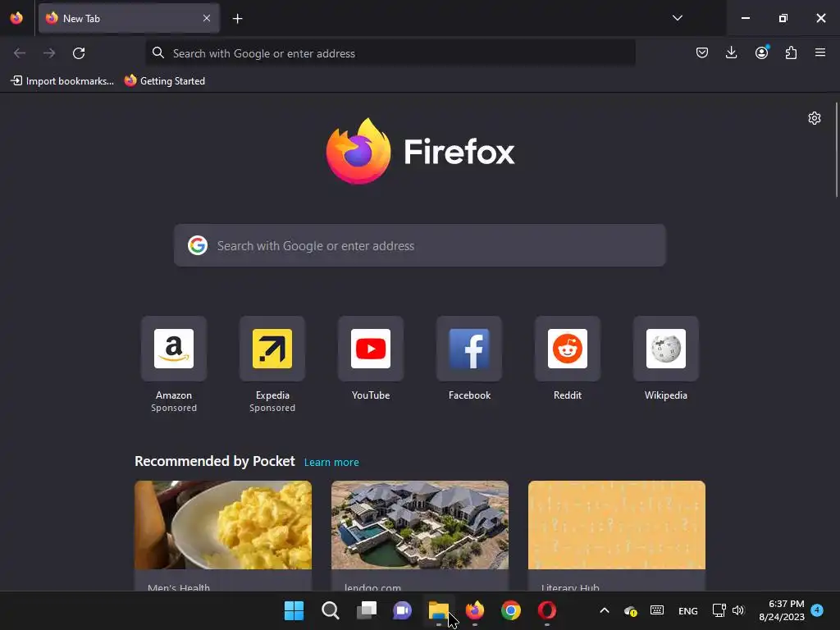
Task: Go forward using the forward arrow
Action: point(49,53)
